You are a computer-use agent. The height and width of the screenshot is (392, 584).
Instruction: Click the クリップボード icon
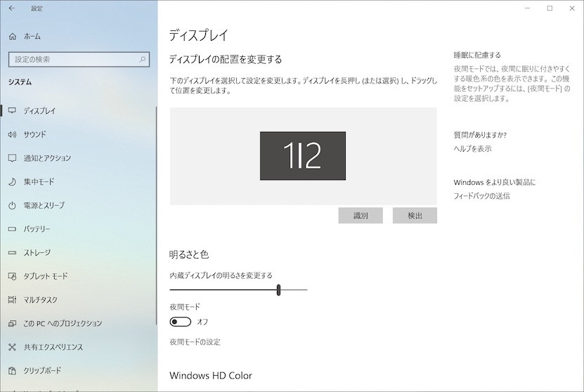(12, 370)
